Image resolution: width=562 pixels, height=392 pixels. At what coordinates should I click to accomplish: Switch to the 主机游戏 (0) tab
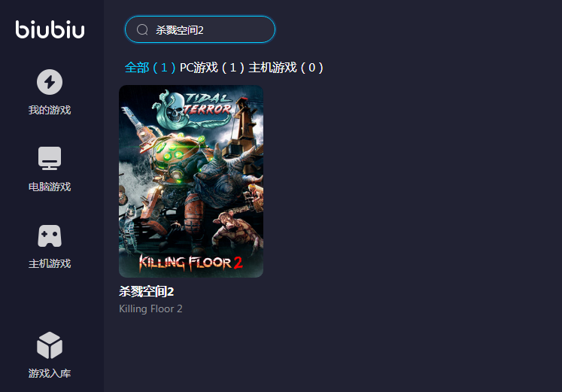286,68
